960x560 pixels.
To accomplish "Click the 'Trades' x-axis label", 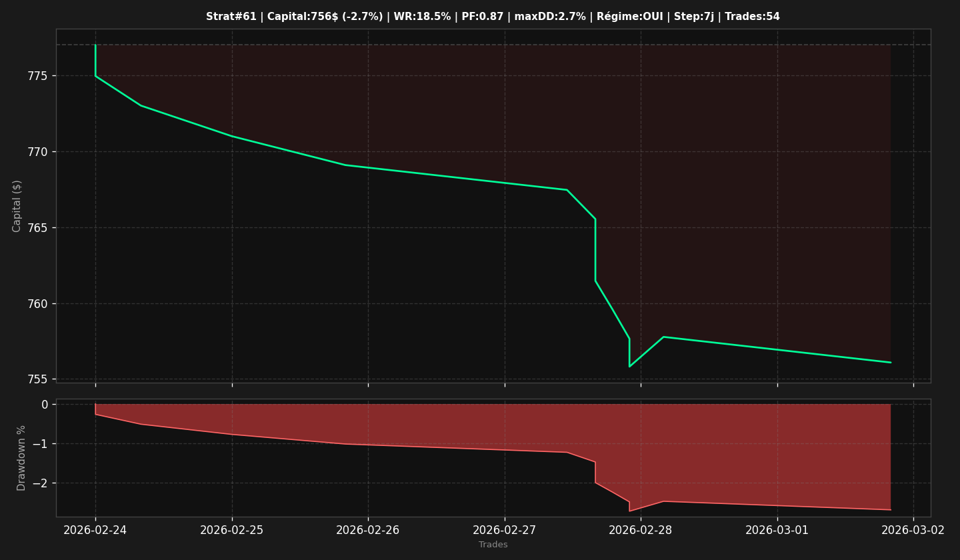I will pyautogui.click(x=493, y=545).
